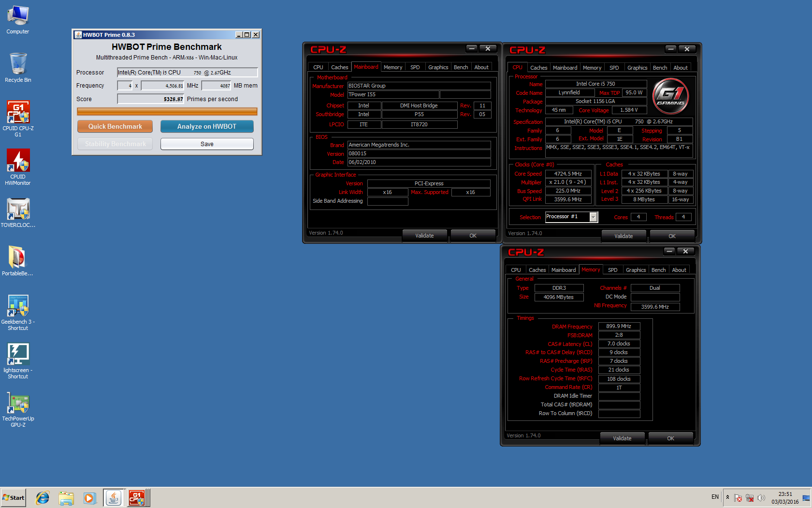Select the CPU-Z G1 taskbar item

point(138,498)
